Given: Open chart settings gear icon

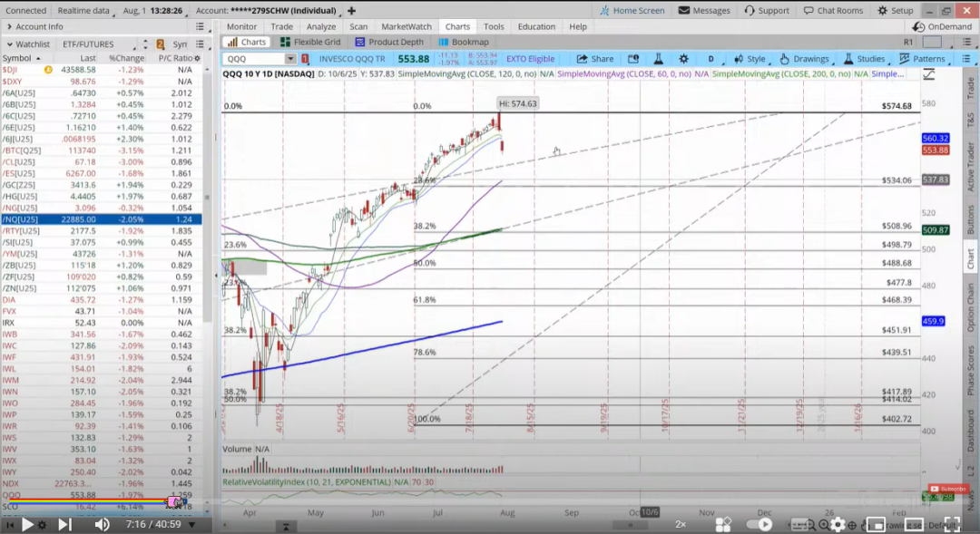Looking at the screenshot, I should [x=684, y=59].
